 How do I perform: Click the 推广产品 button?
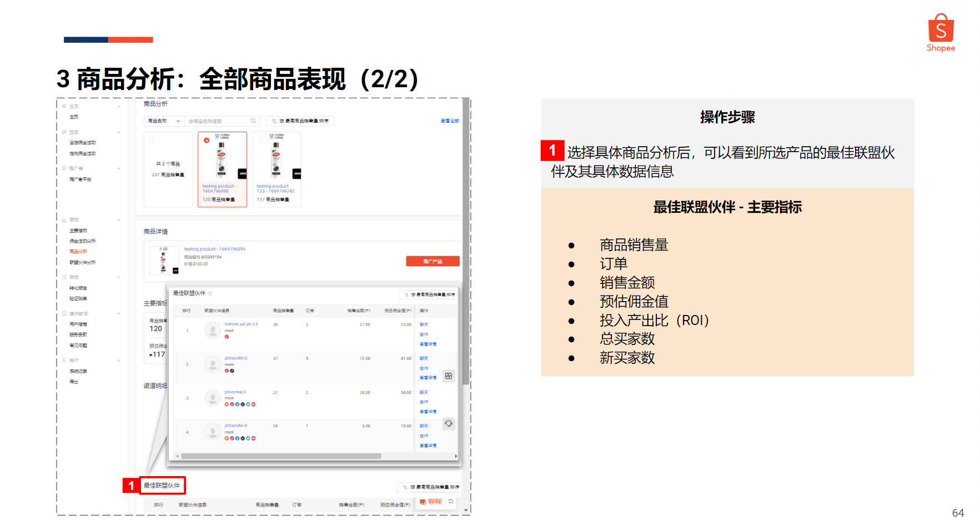433,261
